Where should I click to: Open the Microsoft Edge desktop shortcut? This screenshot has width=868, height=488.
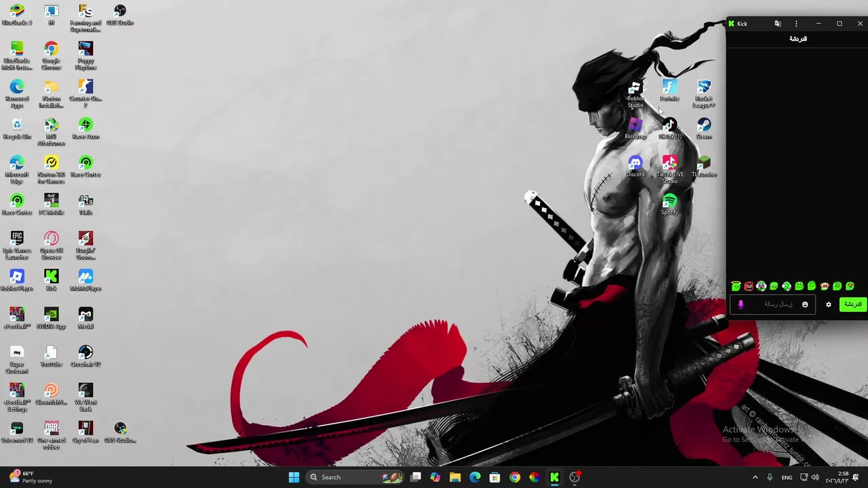click(x=17, y=169)
